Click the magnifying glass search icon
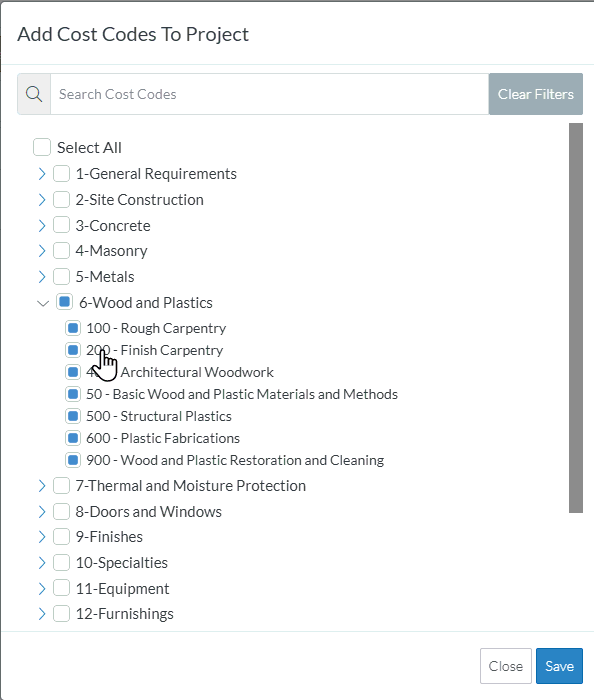Image resolution: width=594 pixels, height=700 pixels. click(34, 94)
